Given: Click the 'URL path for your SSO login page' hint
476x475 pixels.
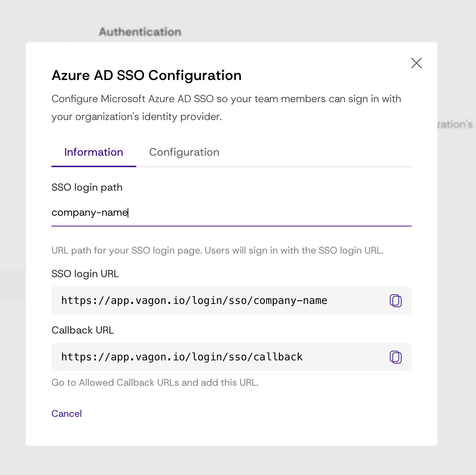Looking at the screenshot, I should (x=217, y=250).
